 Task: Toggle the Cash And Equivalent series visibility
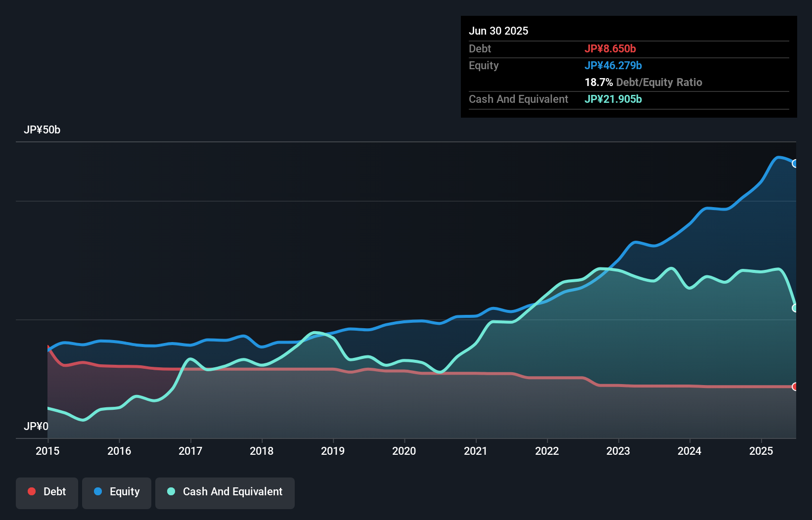coord(225,491)
